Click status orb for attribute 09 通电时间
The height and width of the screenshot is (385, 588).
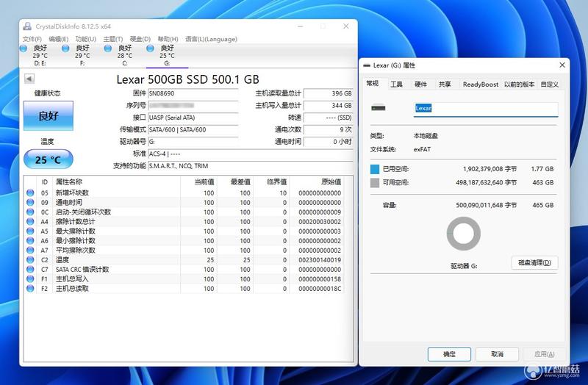pyautogui.click(x=30, y=203)
